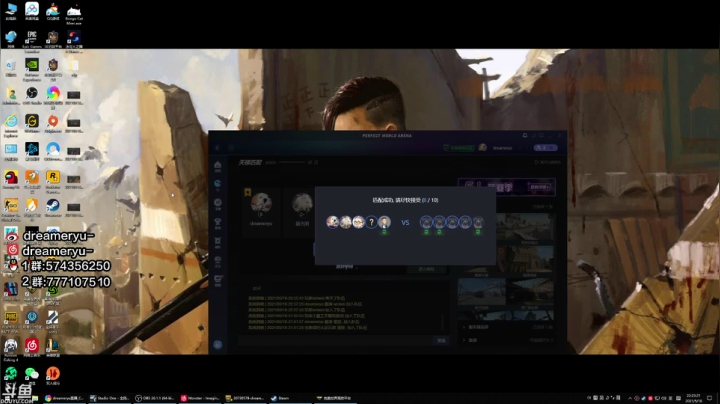Open the zip folder on desktop
This screenshot has height=404, width=720.
click(x=74, y=68)
